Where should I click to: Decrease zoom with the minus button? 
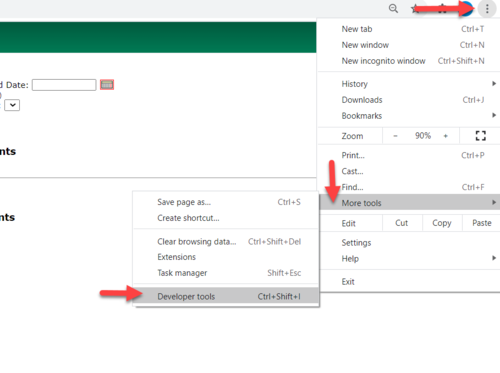click(395, 136)
